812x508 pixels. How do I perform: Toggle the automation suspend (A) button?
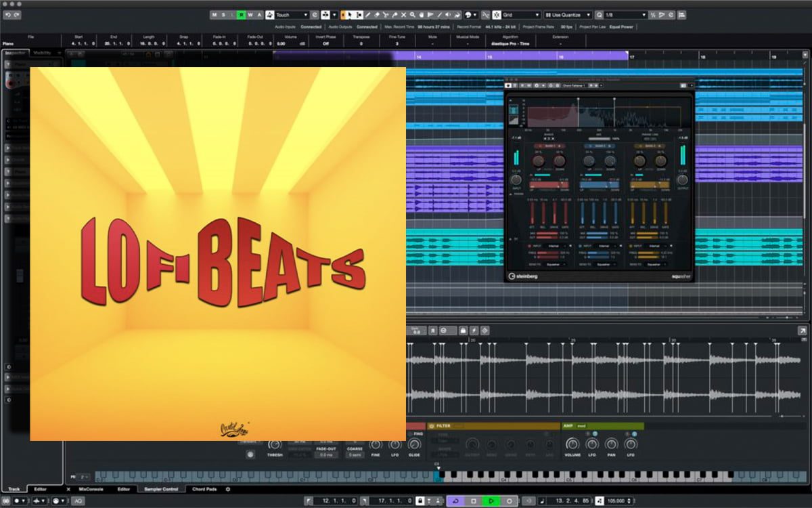pos(259,15)
